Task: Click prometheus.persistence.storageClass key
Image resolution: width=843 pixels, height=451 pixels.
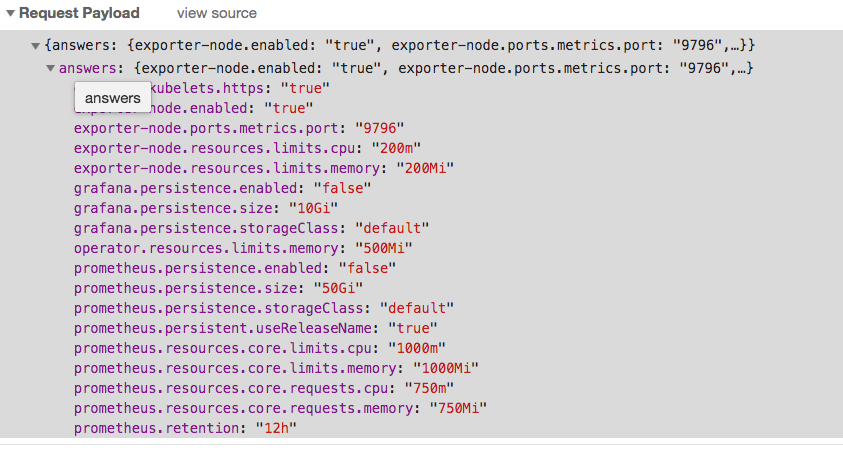Action: point(218,308)
